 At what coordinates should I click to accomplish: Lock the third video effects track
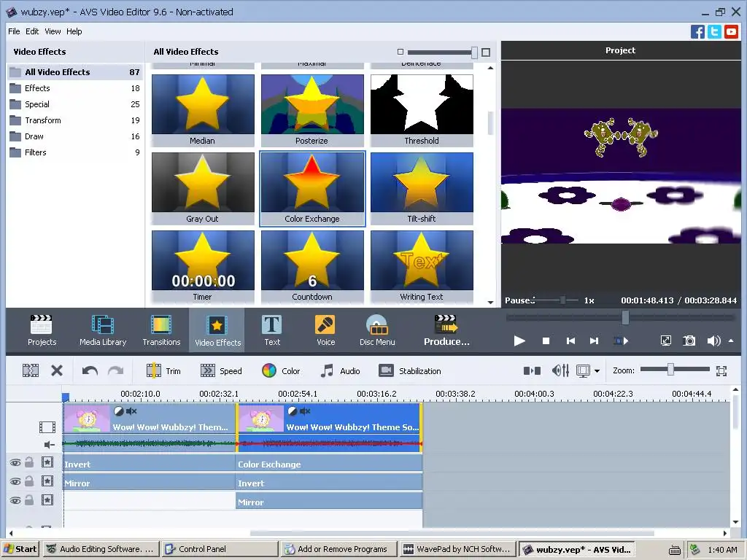coord(29,500)
